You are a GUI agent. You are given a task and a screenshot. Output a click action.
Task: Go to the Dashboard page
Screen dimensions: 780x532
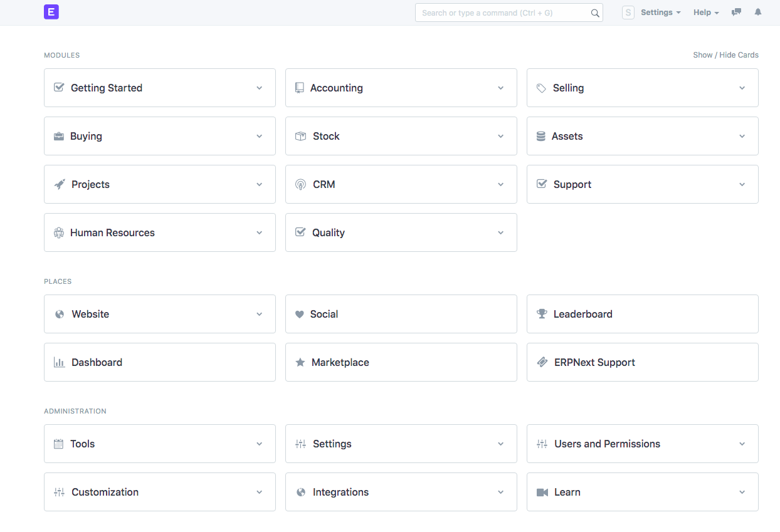(160, 362)
